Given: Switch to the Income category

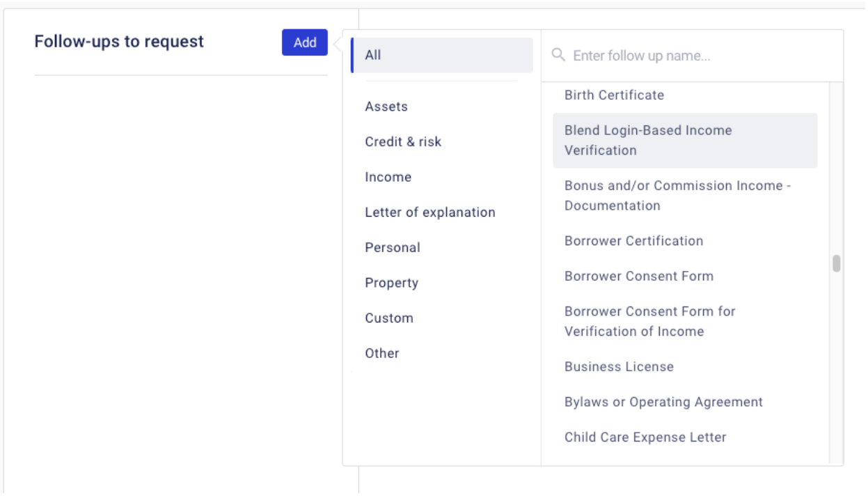Looking at the screenshot, I should coord(388,177).
